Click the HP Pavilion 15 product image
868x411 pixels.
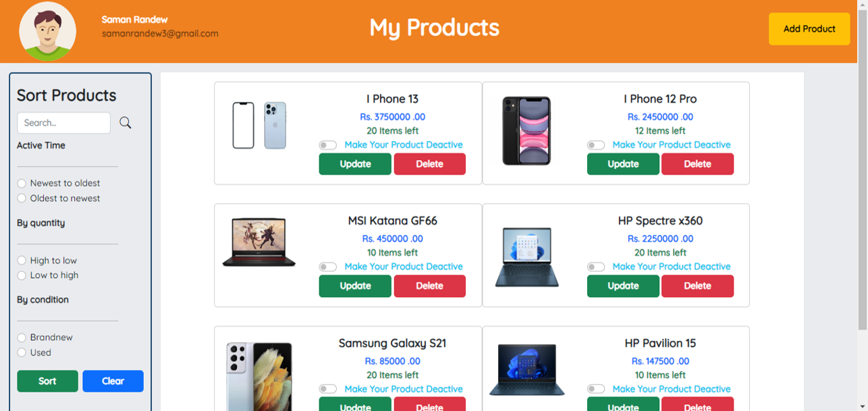[x=526, y=370]
